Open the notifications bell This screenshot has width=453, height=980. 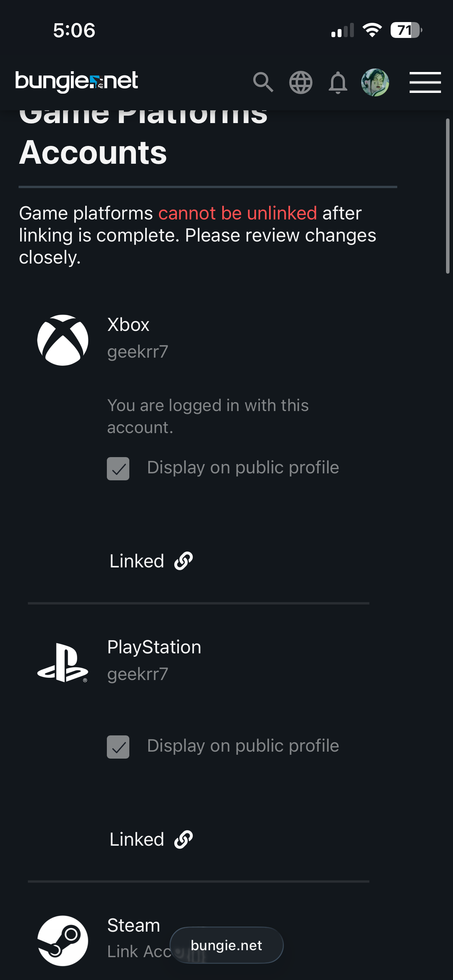click(338, 82)
